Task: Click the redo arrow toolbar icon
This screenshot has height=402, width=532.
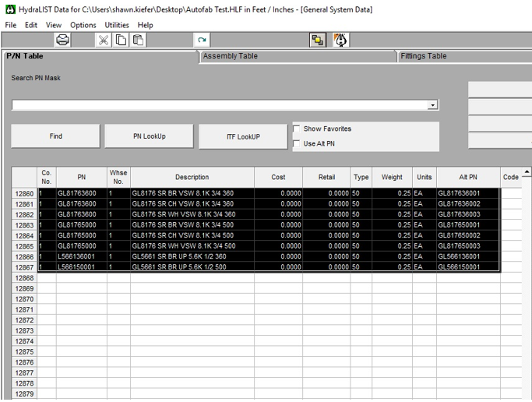Action: pos(202,40)
